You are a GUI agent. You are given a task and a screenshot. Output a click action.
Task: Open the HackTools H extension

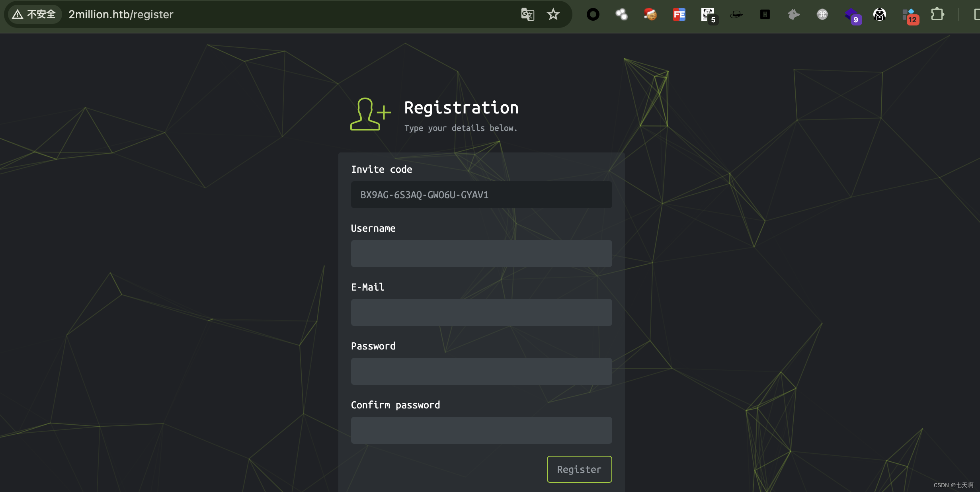click(765, 14)
